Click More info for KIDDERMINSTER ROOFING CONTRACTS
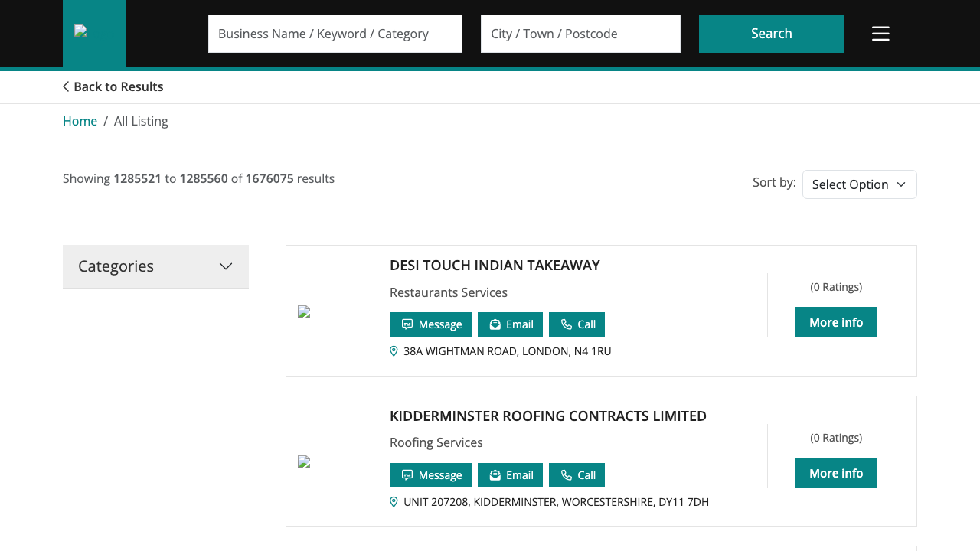 836,473
